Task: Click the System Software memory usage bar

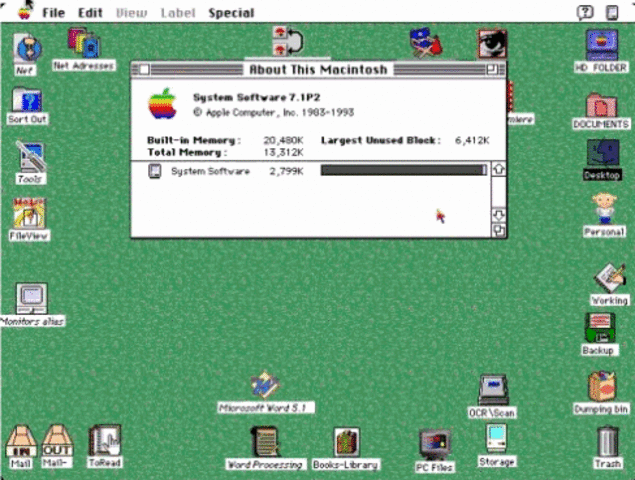Action: point(404,170)
